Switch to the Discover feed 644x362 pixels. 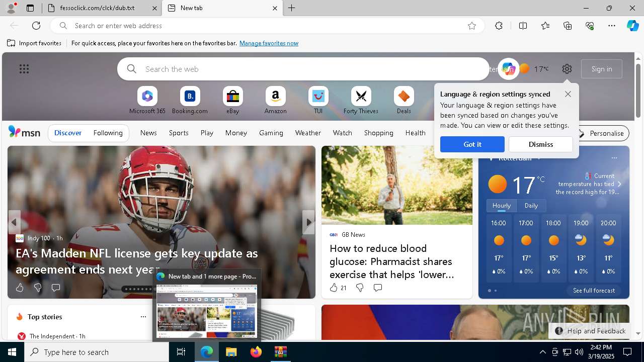coord(68,133)
